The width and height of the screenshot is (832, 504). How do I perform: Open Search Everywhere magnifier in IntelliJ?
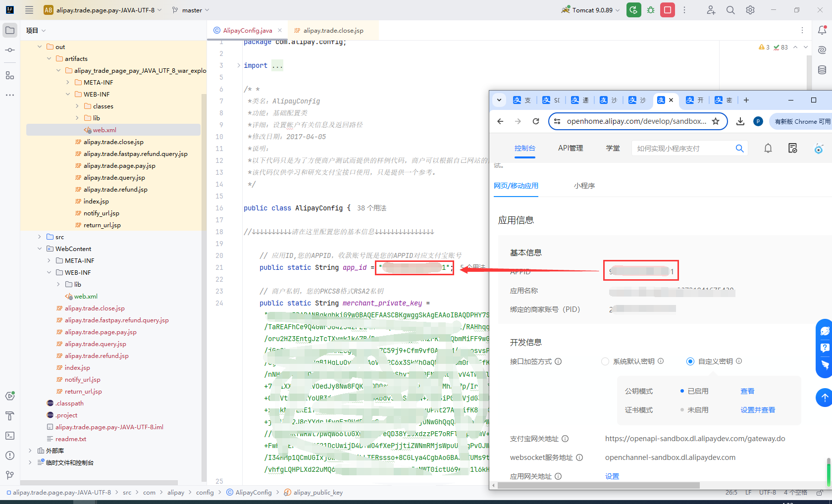click(x=730, y=10)
